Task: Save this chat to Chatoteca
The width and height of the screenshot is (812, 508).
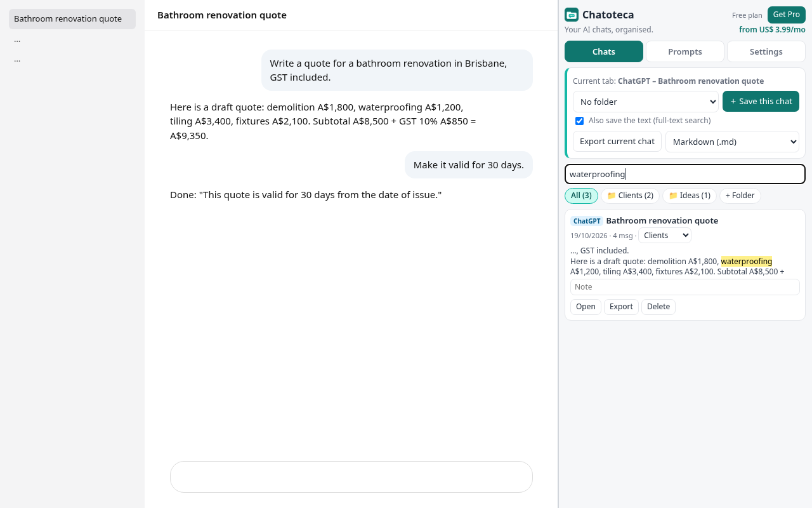Action: click(761, 102)
